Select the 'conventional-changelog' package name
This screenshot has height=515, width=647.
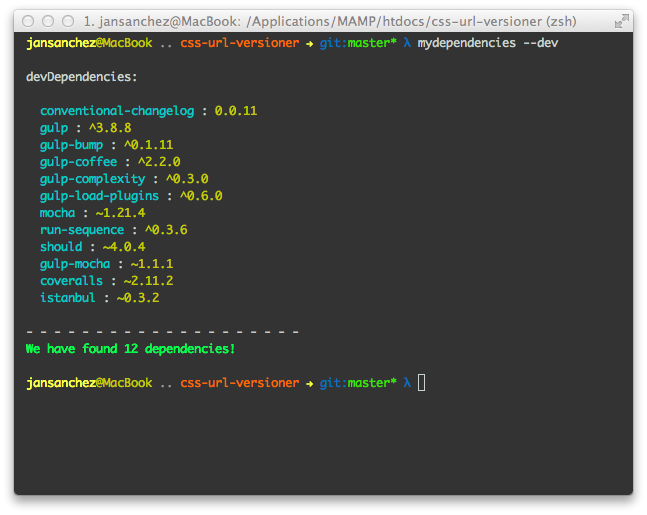[117, 111]
